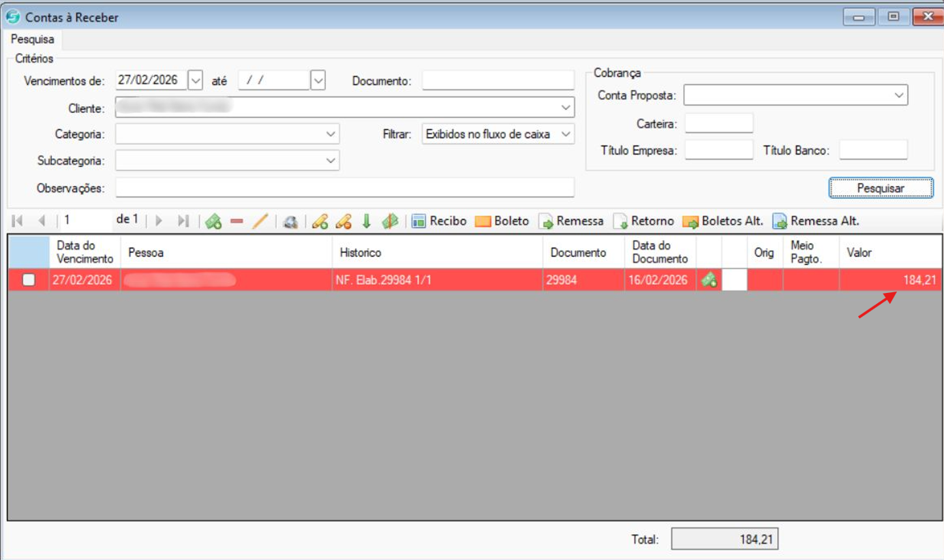
Task: Expand the Filtrar dropdown showing fluxo de caixa
Action: [x=566, y=134]
